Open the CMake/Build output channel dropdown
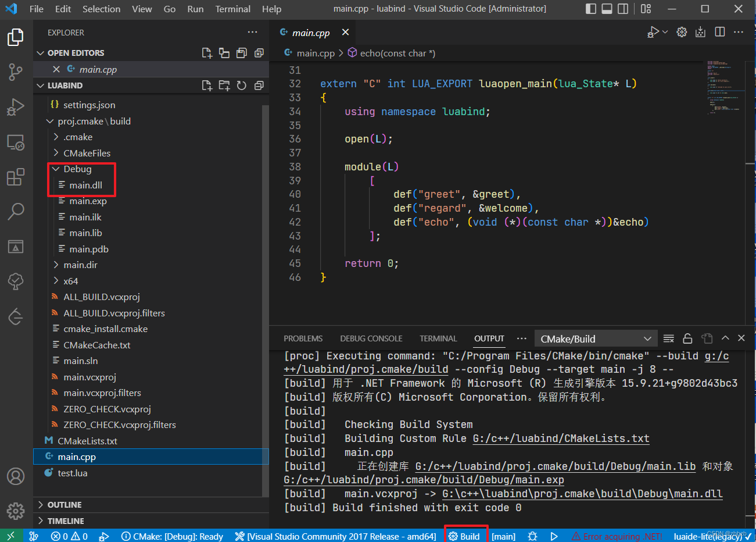The height and width of the screenshot is (542, 756). pyautogui.click(x=595, y=338)
